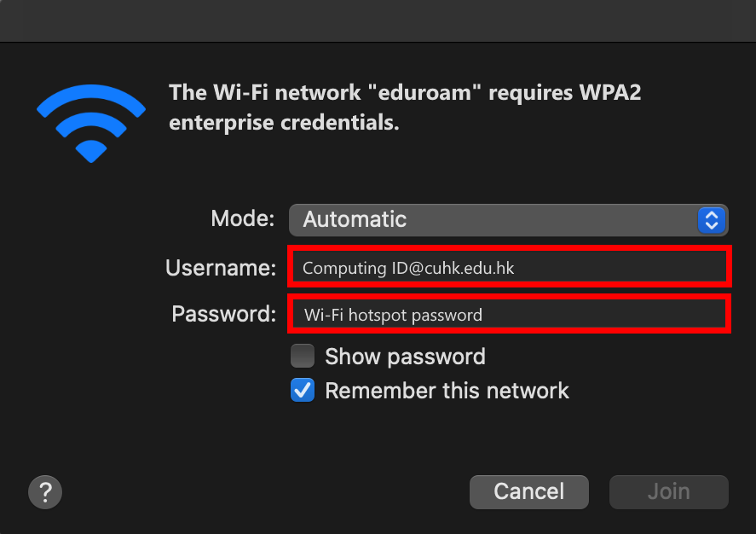The width and height of the screenshot is (756, 534).
Task: Focus the Password input field
Action: click(x=510, y=314)
